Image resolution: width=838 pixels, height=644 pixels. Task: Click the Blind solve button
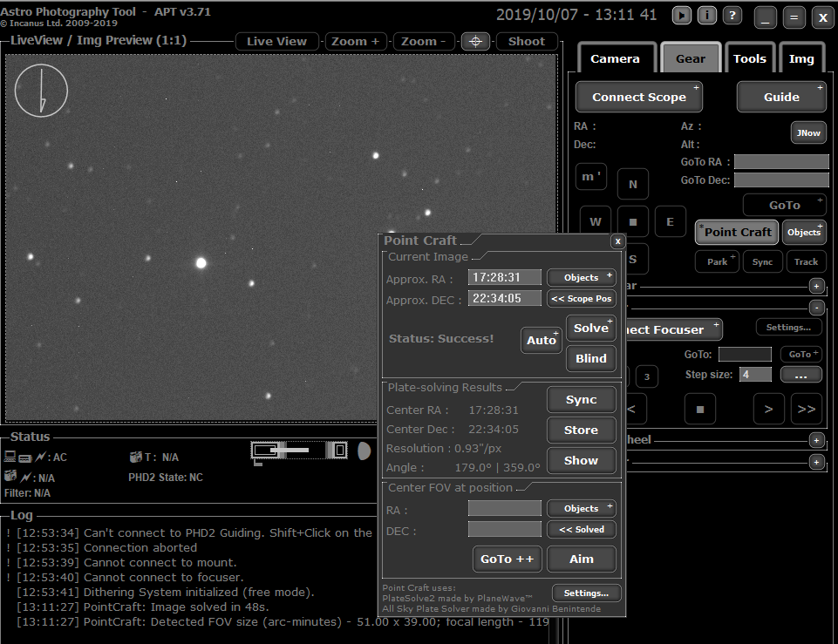click(x=591, y=358)
